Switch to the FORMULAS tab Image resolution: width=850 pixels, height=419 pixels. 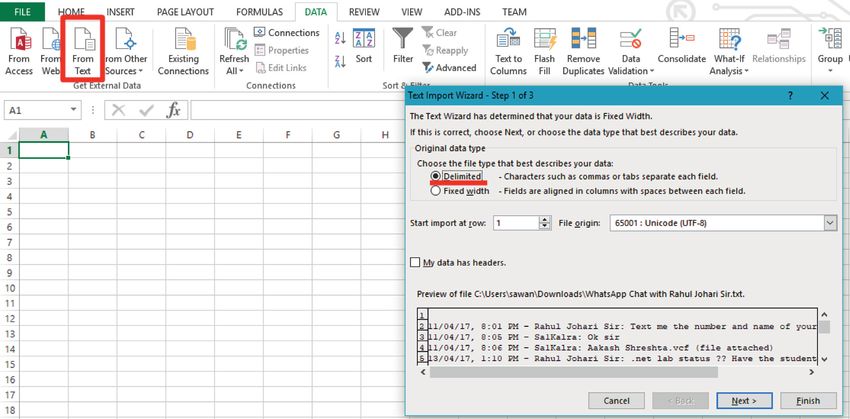click(x=260, y=12)
